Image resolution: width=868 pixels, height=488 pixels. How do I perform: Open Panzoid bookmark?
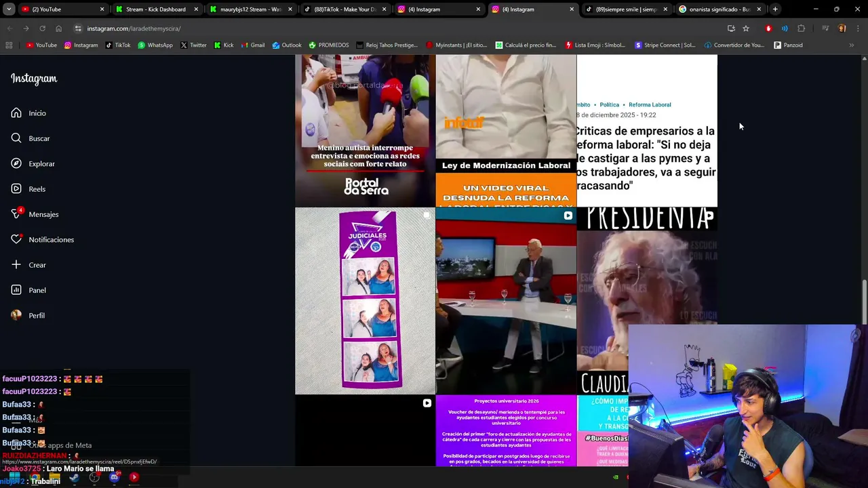[x=788, y=45]
